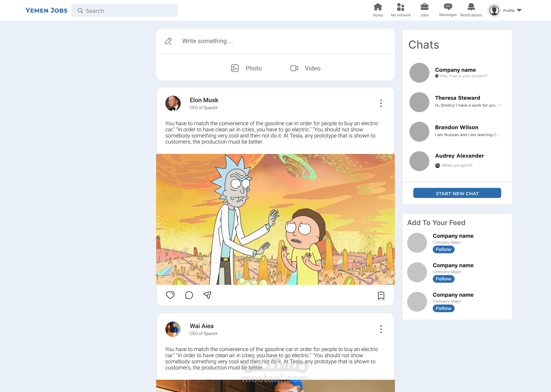Like Elon Musk's post with the heart
This screenshot has width=551, height=392.
pos(170,295)
